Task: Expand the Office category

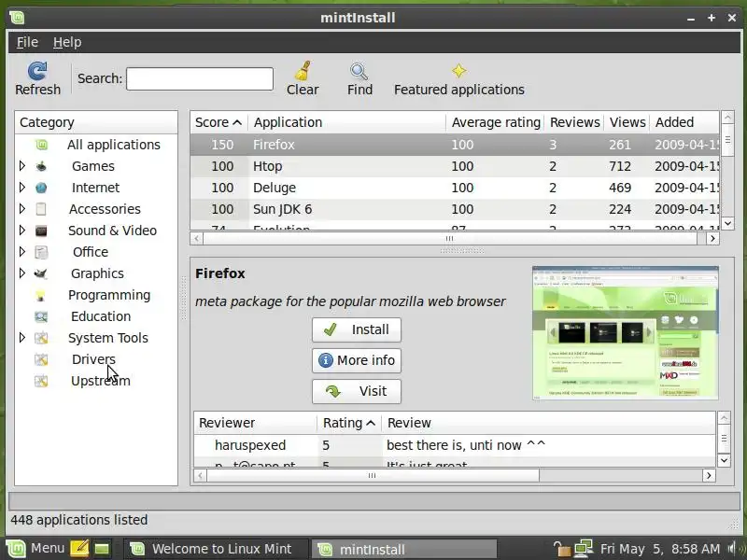Action: point(21,251)
